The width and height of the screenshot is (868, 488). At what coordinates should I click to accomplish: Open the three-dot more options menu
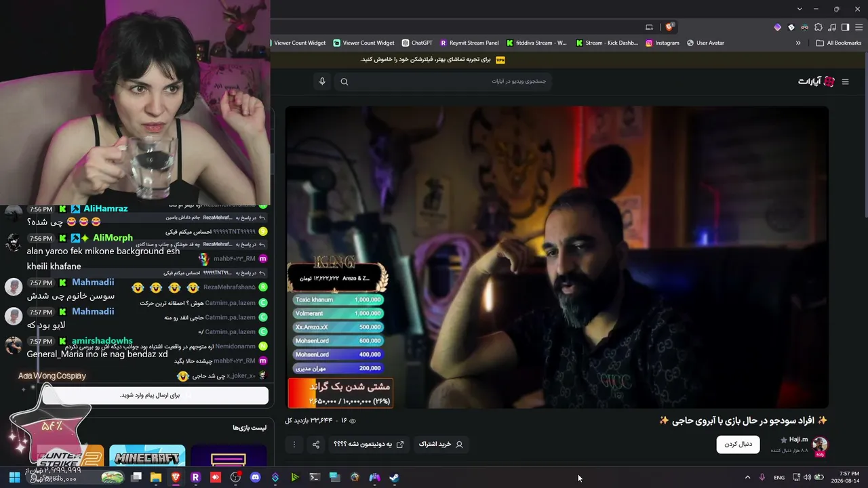(x=294, y=445)
